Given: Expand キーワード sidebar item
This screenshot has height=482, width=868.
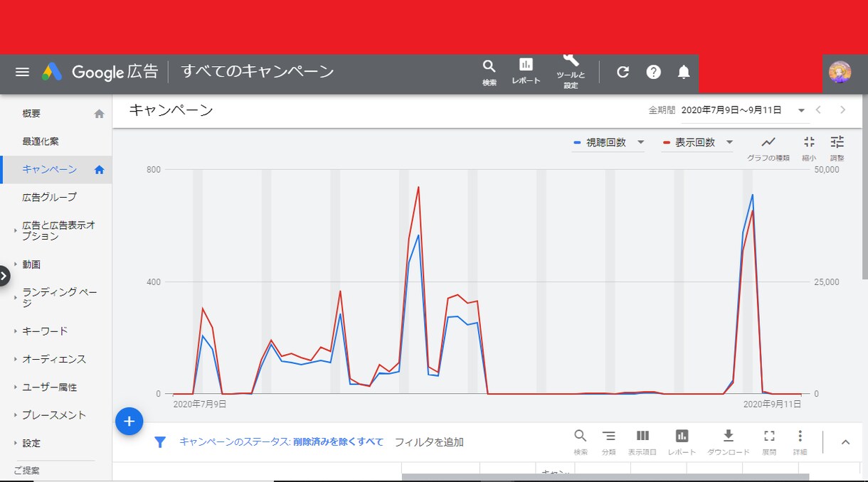Looking at the screenshot, I should pyautogui.click(x=55, y=331).
